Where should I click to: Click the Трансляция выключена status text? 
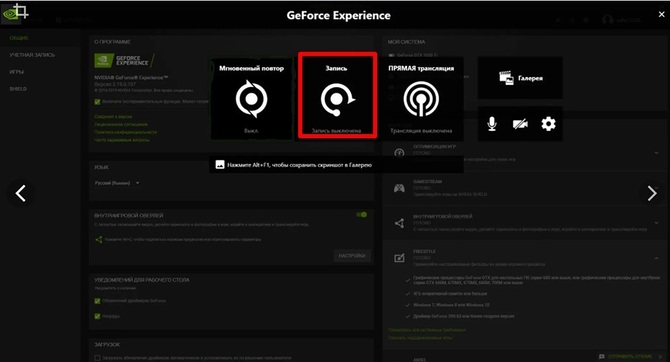click(x=421, y=131)
